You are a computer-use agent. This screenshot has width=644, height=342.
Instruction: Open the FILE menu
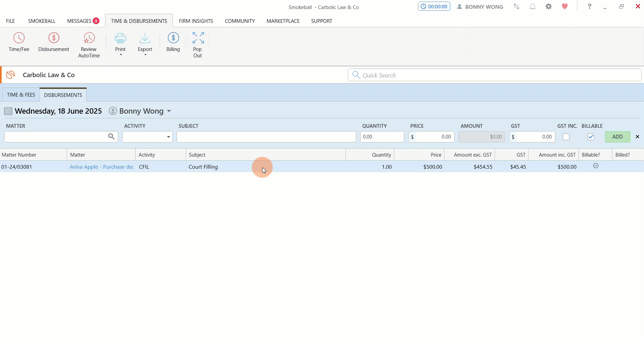10,21
